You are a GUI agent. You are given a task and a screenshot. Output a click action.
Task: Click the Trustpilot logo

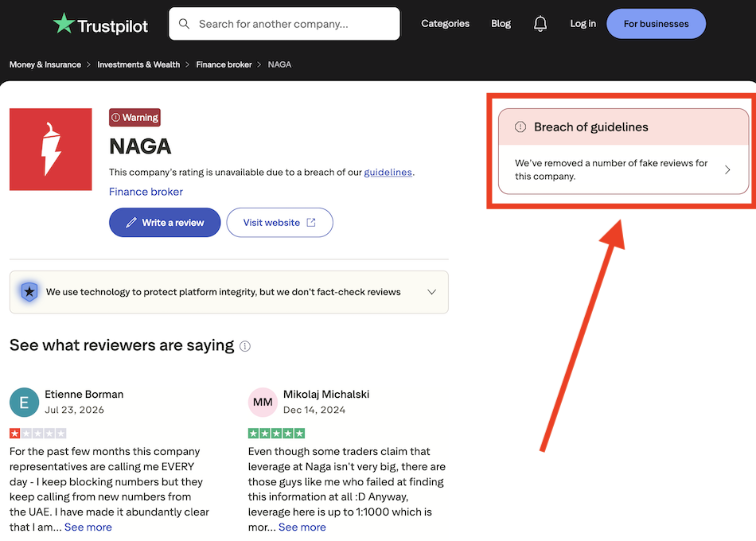coord(100,24)
